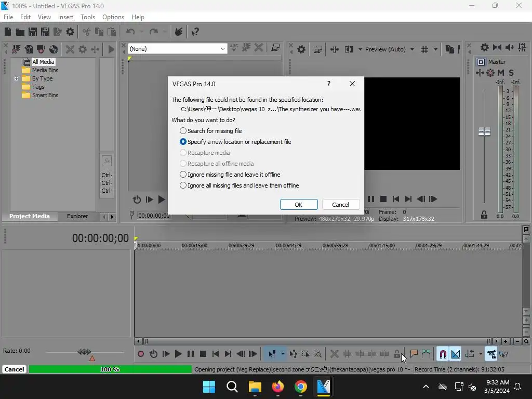Expand the By Type tree node
This screenshot has height=399, width=532.
pyautogui.click(x=16, y=79)
